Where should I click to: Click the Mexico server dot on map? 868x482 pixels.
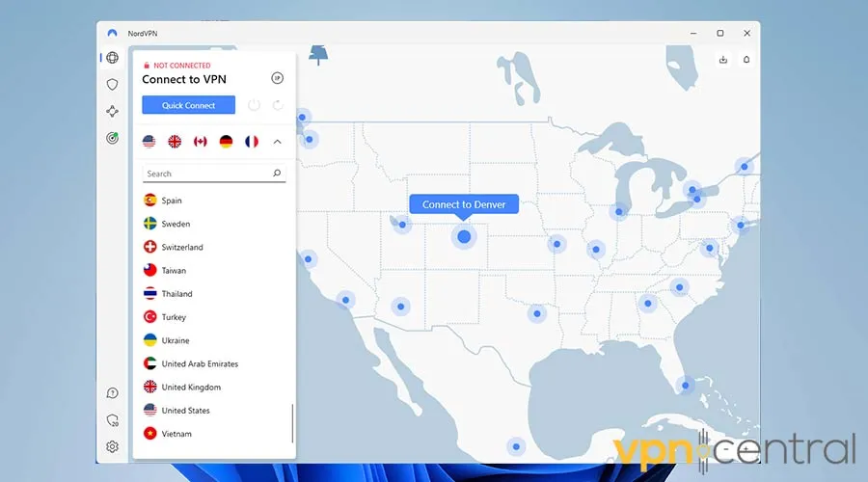point(516,446)
